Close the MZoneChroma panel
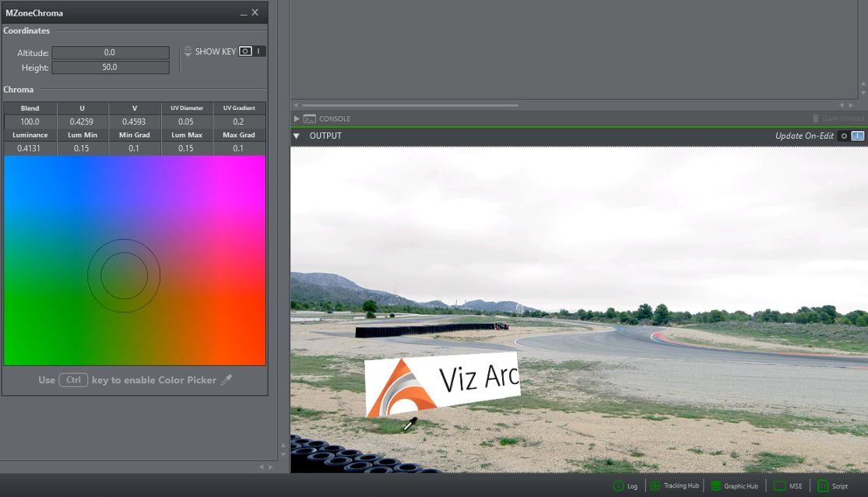The image size is (868, 497). (x=255, y=12)
